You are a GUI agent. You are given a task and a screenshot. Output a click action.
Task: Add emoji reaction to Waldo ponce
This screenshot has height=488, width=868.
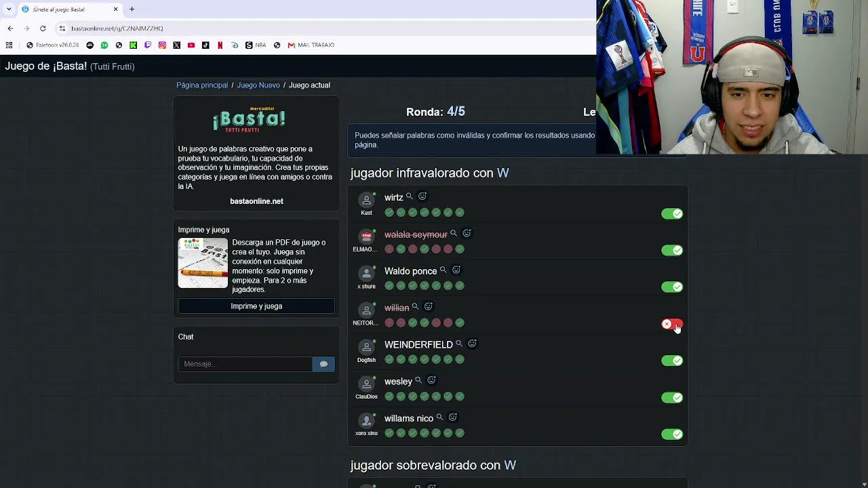pos(456,270)
